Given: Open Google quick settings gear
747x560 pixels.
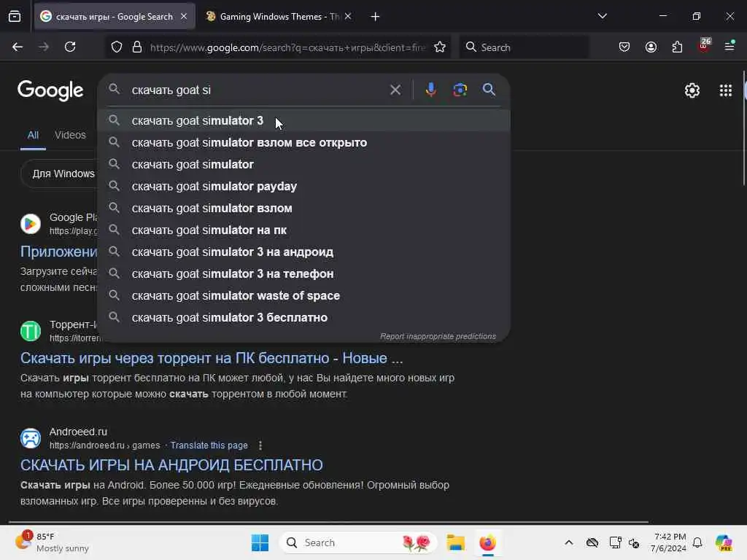Looking at the screenshot, I should pos(692,90).
